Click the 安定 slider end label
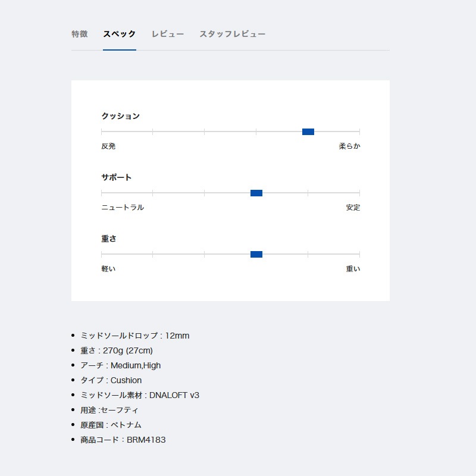 [x=353, y=208]
